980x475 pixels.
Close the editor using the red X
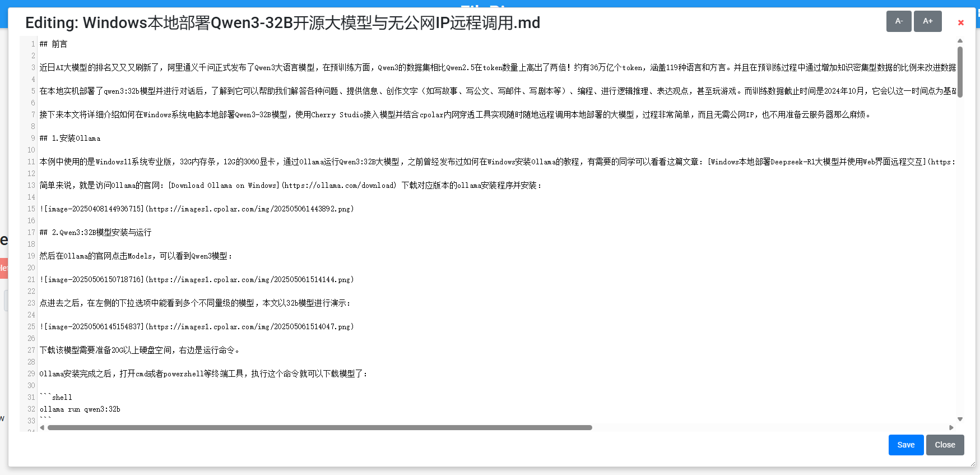pos(960,23)
